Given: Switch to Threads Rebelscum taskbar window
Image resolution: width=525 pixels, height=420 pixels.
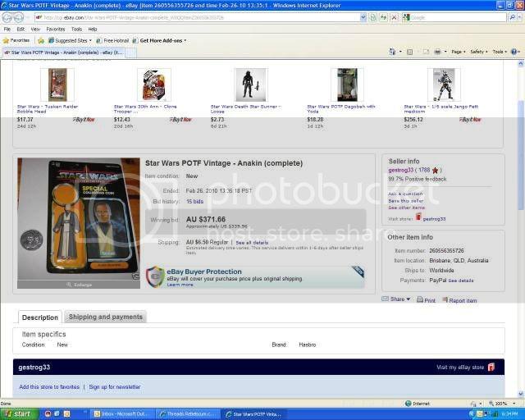Looking at the screenshot, I should 188,414.
